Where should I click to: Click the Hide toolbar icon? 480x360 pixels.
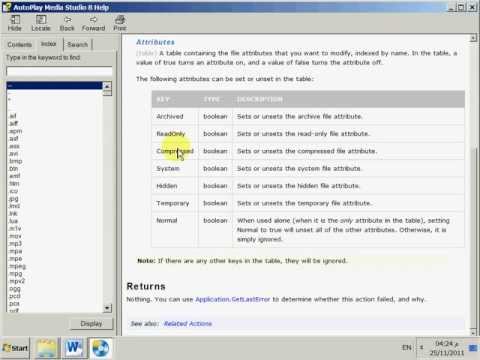coord(15,23)
